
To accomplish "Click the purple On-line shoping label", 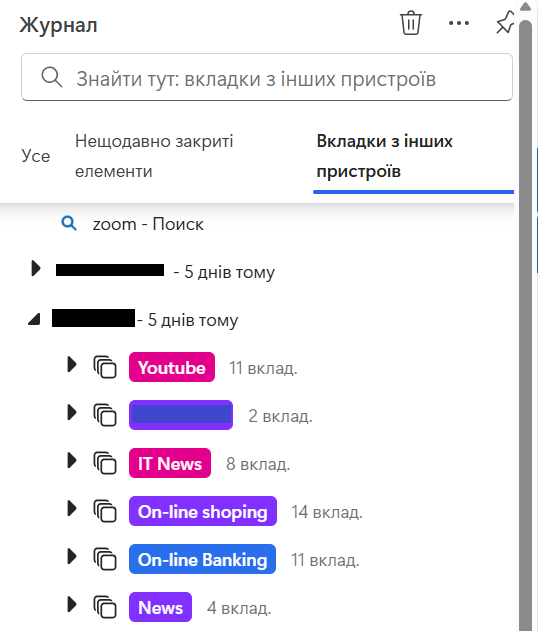I will point(203,511).
